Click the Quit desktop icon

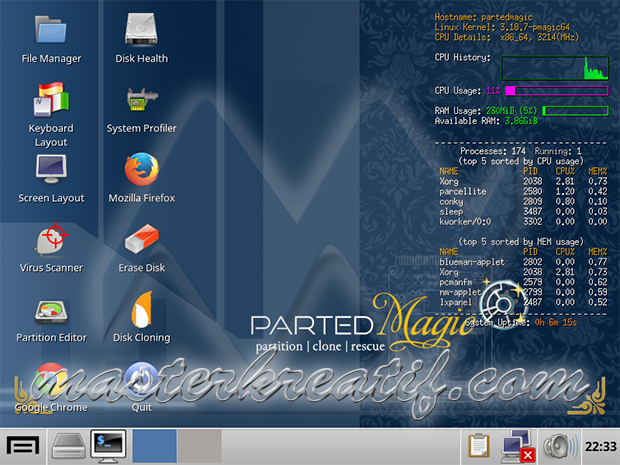click(x=142, y=380)
